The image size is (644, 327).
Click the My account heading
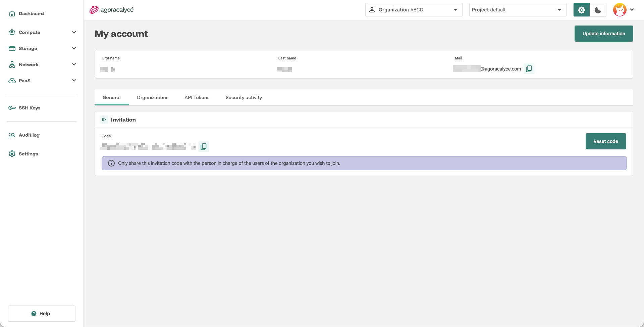121,34
